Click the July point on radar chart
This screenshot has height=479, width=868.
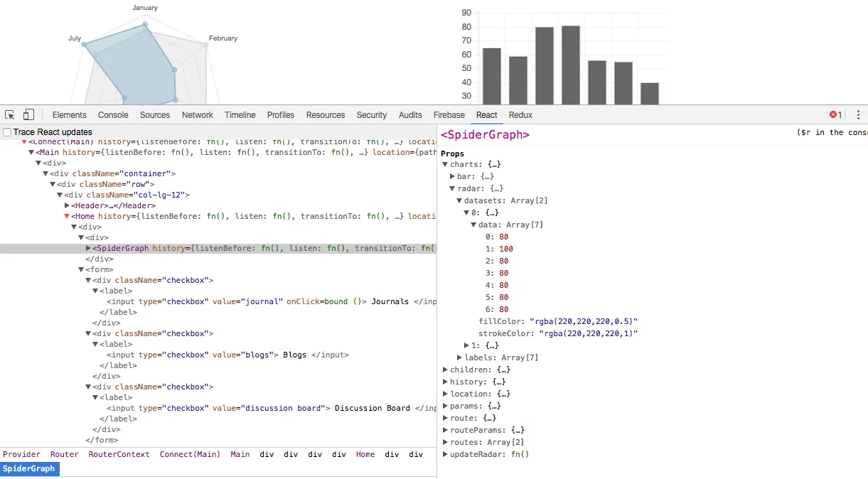[x=85, y=45]
